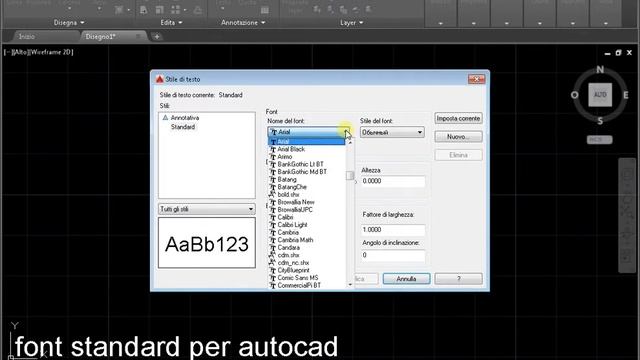Image resolution: width=640 pixels, height=360 pixels.
Task: Open the Tutti gli stili filter dropdown
Action: (x=207, y=209)
